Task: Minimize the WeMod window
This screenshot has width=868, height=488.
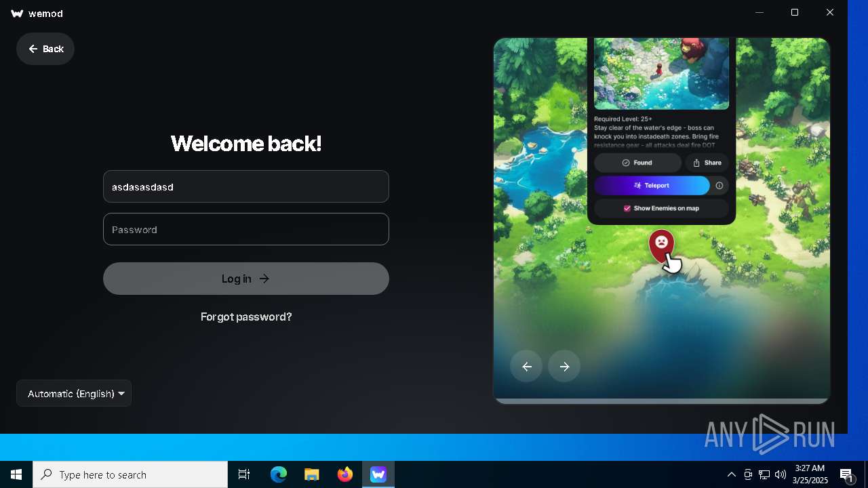Action: tap(759, 12)
